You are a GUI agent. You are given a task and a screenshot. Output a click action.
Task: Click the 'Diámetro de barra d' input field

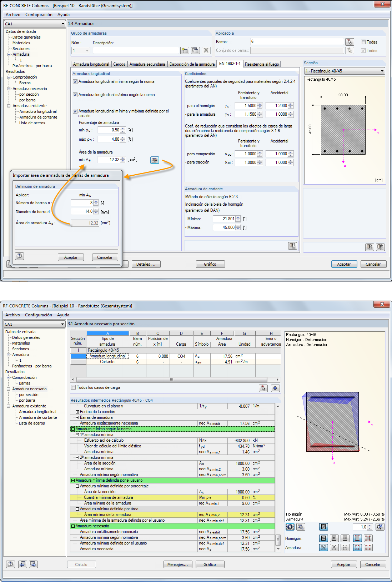tap(82, 211)
